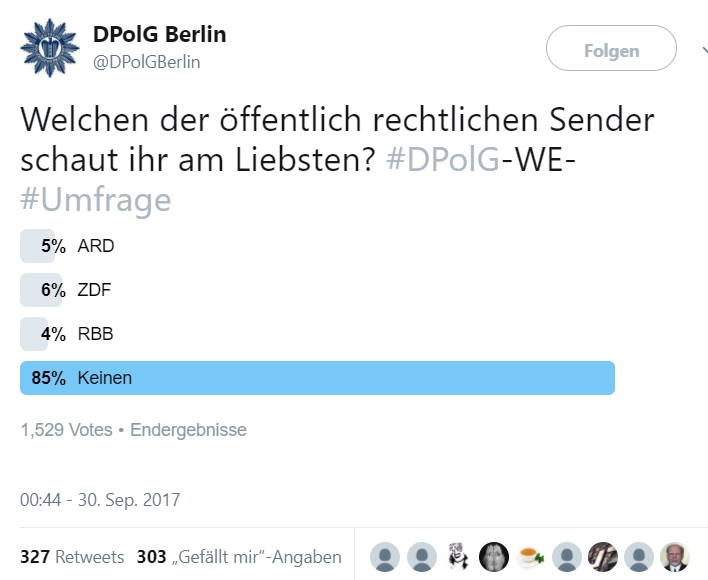The width and height of the screenshot is (708, 580).
Task: Click the first default gray liker avatar
Action: [x=385, y=556]
